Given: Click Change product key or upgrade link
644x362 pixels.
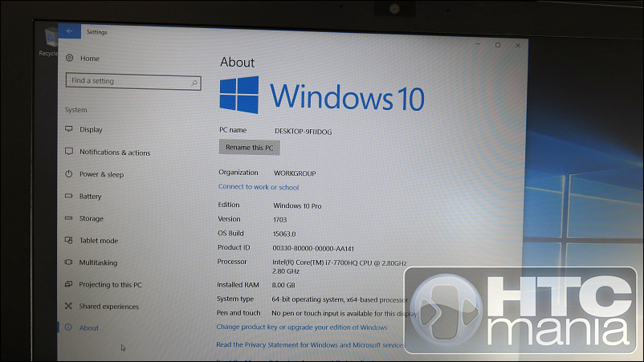Looking at the screenshot, I should [x=301, y=327].
